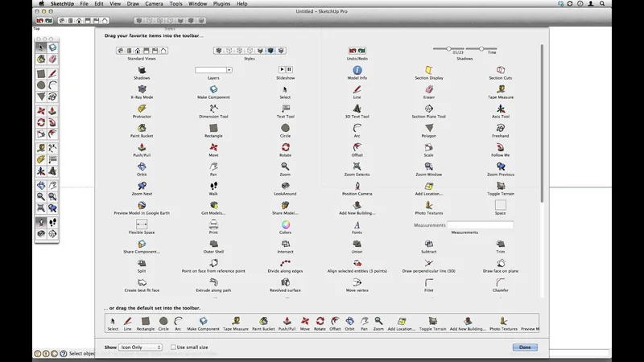Select the Revolved surface icon
The height and width of the screenshot is (362, 644).
tap(286, 282)
